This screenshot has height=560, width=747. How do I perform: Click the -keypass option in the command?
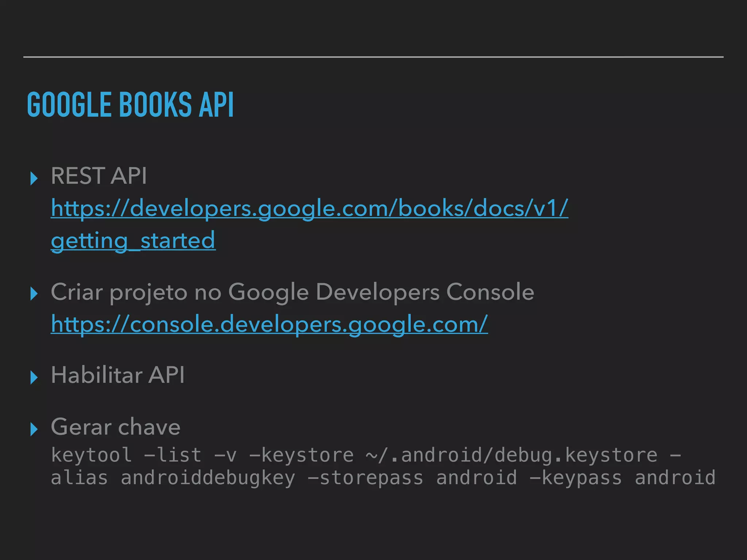(x=576, y=478)
